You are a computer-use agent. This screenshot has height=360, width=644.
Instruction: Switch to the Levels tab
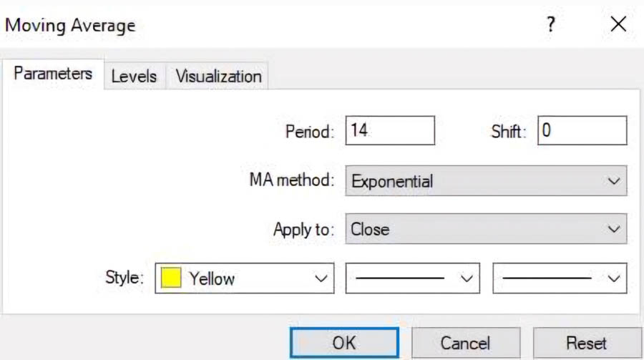[x=135, y=76]
